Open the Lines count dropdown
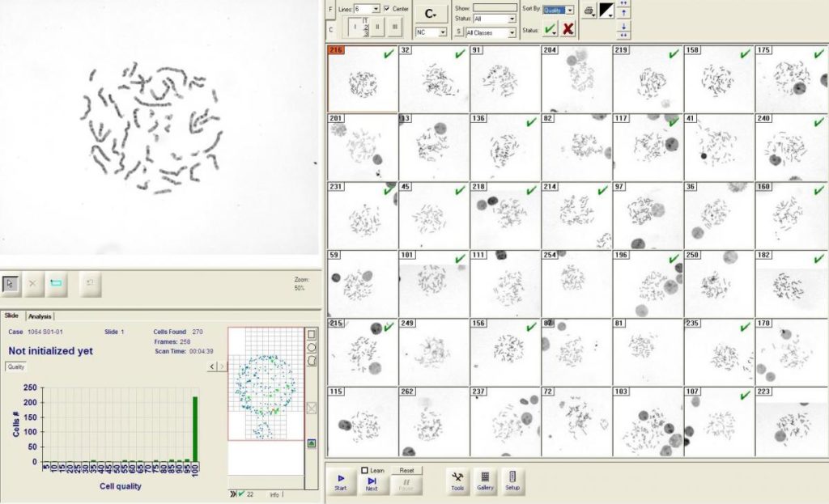The height and width of the screenshot is (504, 829). (374, 8)
